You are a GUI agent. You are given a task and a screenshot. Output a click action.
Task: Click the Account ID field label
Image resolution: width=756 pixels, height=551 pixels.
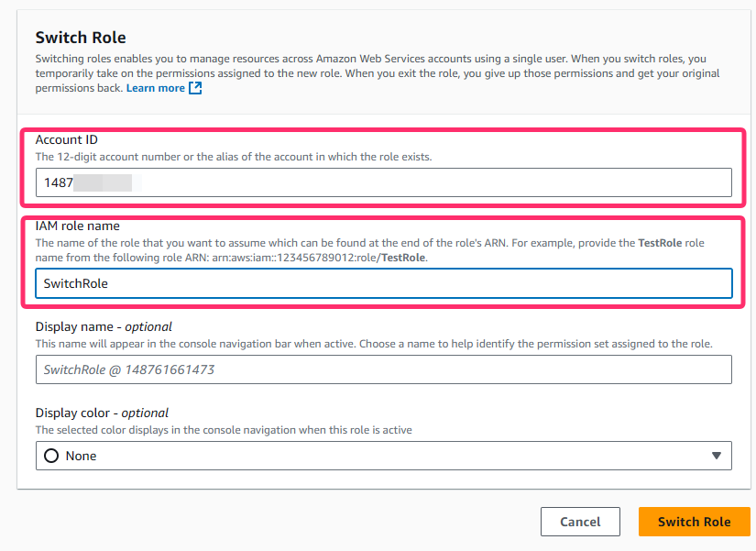(x=67, y=139)
